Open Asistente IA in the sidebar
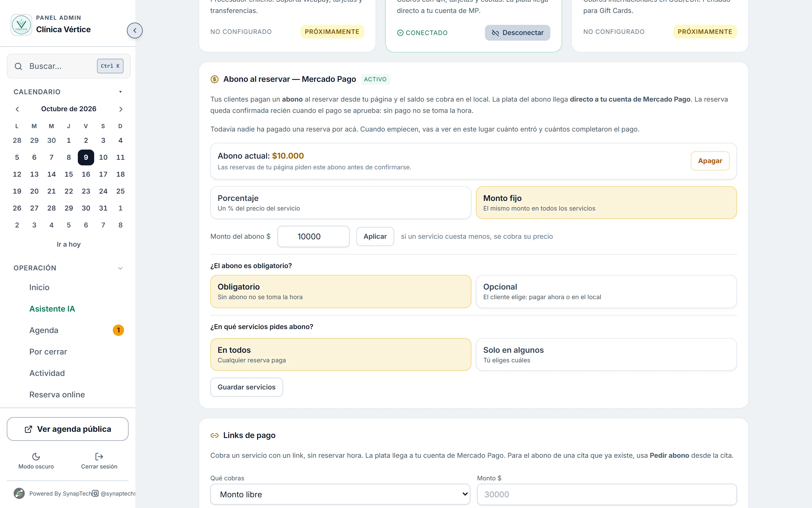The width and height of the screenshot is (812, 508). pyautogui.click(x=52, y=309)
